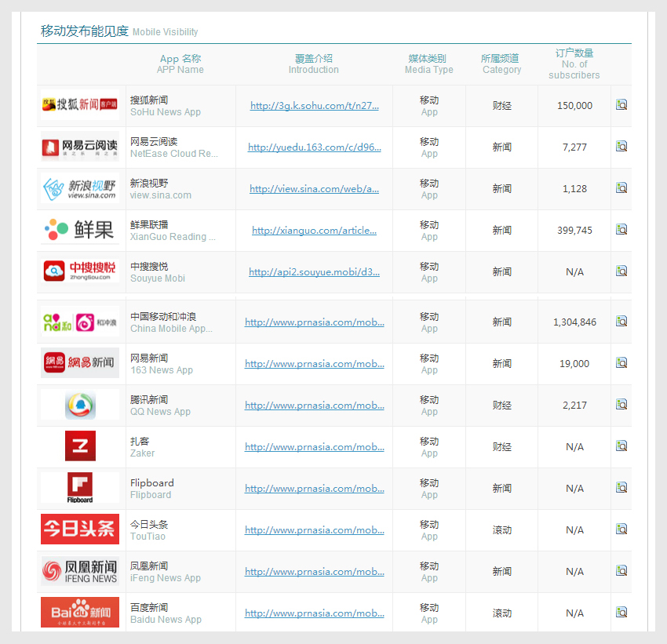Open preview icon for Zaker row
The width and height of the screenshot is (667, 644).
pos(621,446)
